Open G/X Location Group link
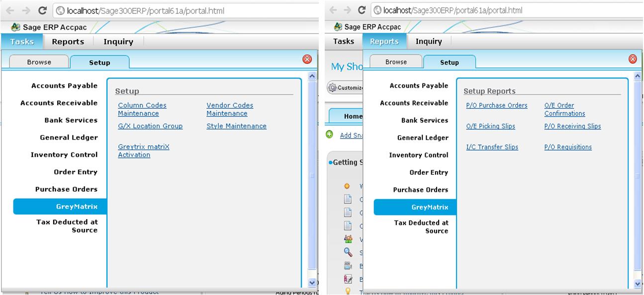Screen dimensions: 644x295 click(150, 126)
